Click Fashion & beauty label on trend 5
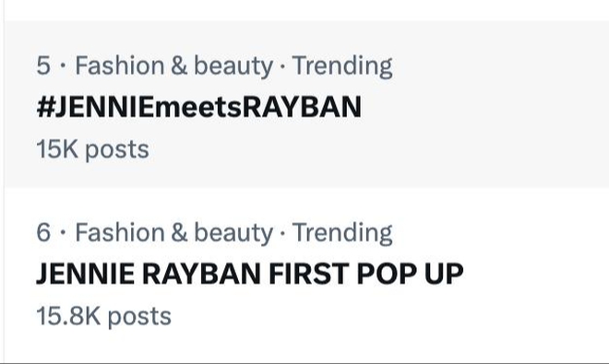The height and width of the screenshot is (364, 609). [x=174, y=66]
